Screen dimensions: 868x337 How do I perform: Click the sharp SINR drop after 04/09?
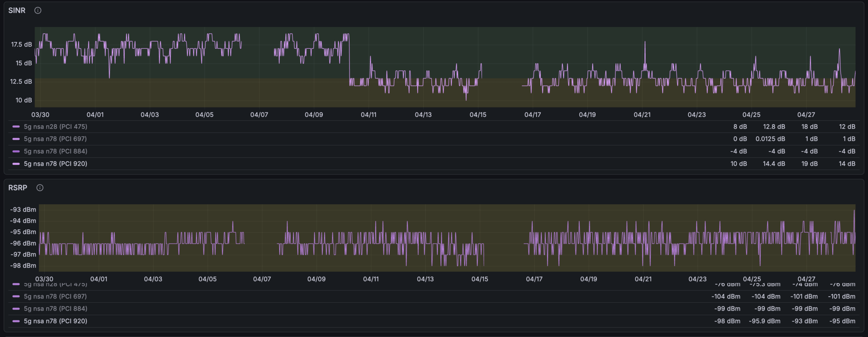(x=349, y=59)
